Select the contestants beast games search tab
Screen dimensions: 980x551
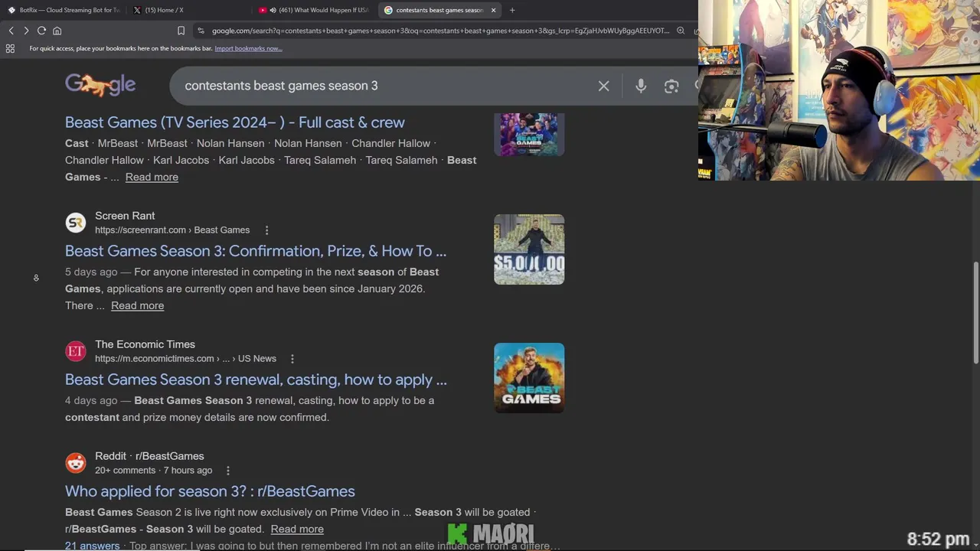439,10
